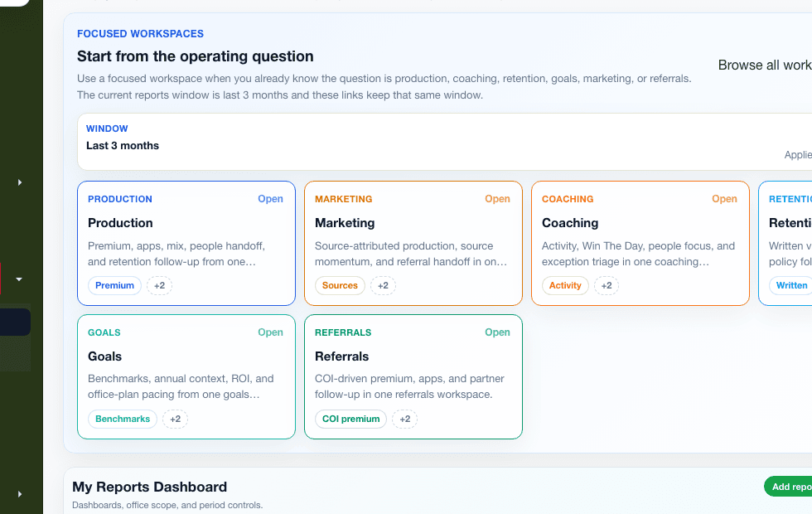Expand the +2 badge on the Goals card
The width and height of the screenshot is (812, 514).
[175, 419]
